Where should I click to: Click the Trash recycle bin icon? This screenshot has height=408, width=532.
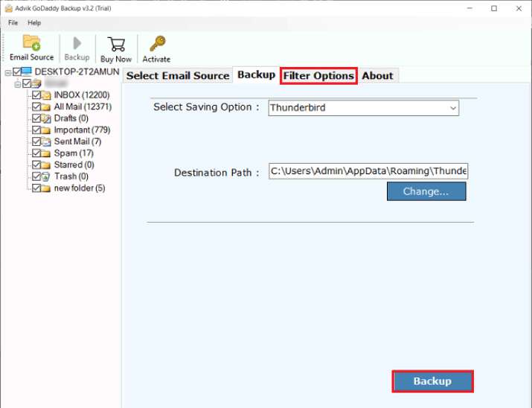coord(46,176)
